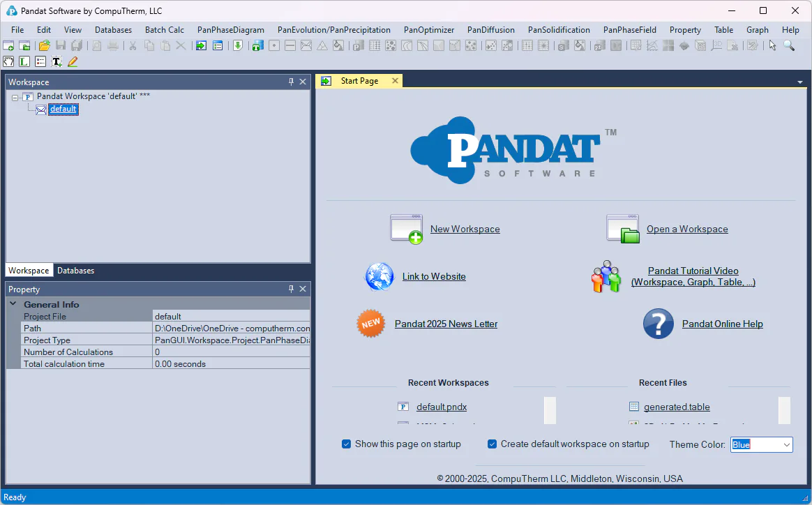
Task: Select the hand pan tool icon
Action: pyautogui.click(x=8, y=61)
